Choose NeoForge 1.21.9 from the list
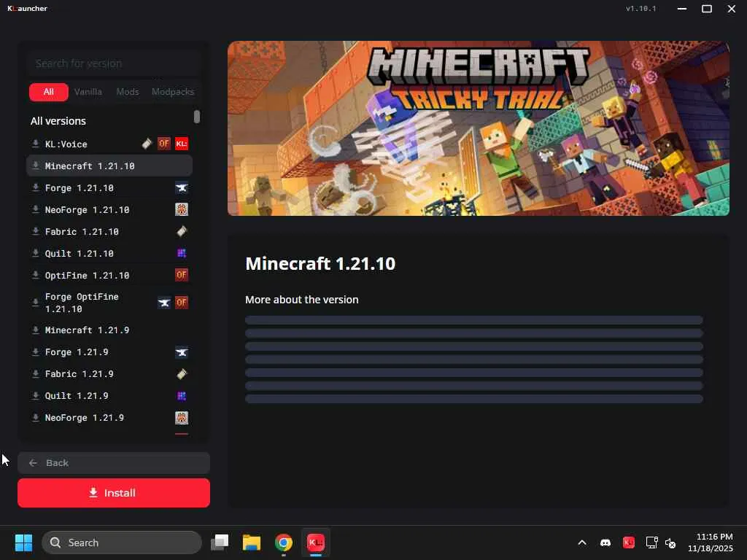Viewport: 747px width, 560px height. pos(109,418)
